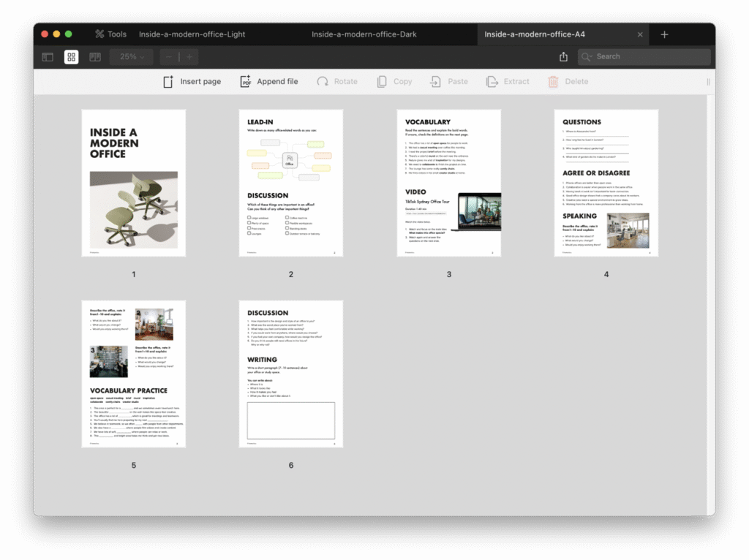The image size is (749, 560).
Task: Switch to Inside-a-modern-office-Light tab
Action: pos(192,34)
